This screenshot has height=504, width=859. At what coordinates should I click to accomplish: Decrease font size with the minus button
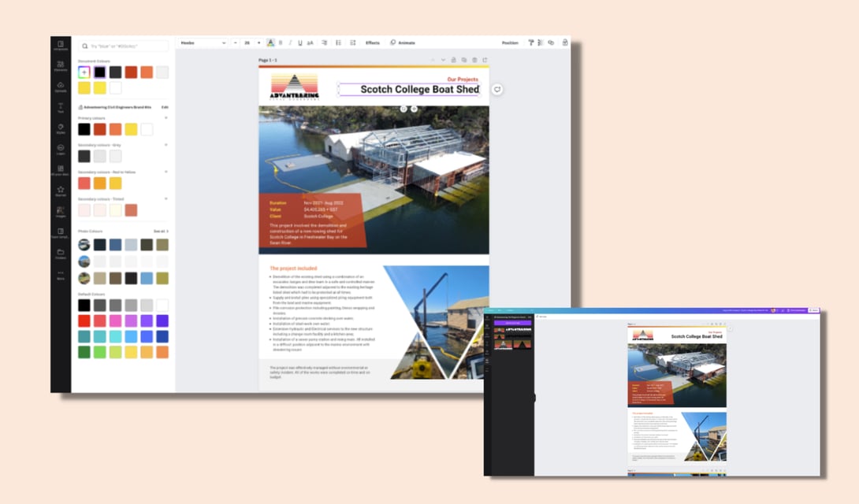click(x=236, y=43)
